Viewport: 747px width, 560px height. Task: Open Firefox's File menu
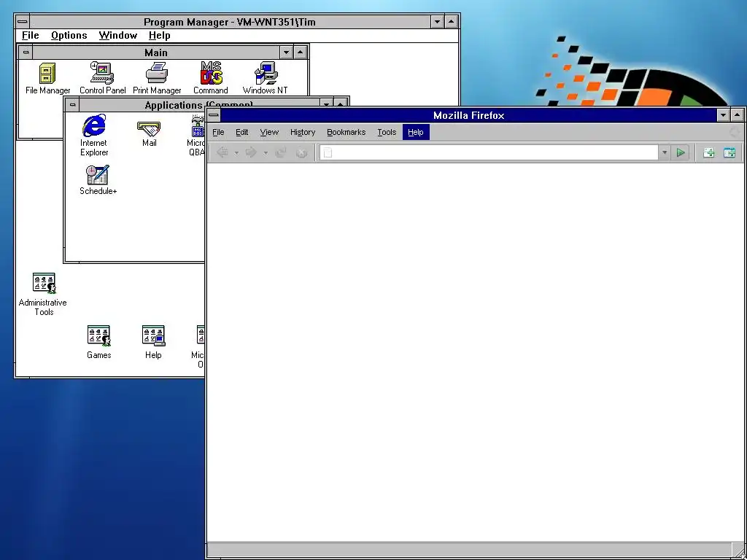click(218, 133)
